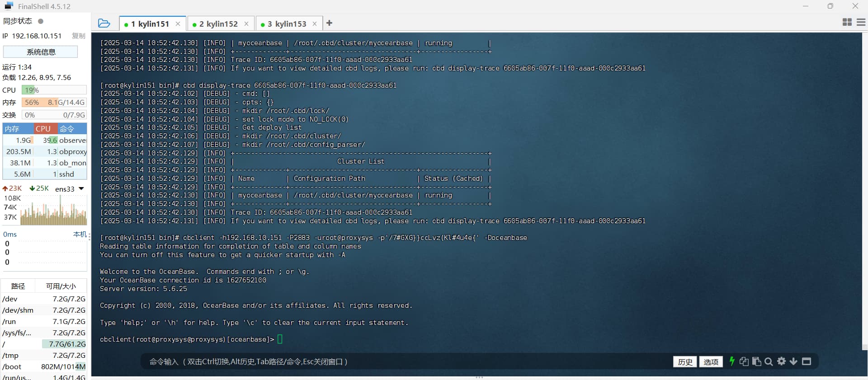The image size is (868, 380).
Task: Restore the FinalShell window size
Action: point(830,6)
